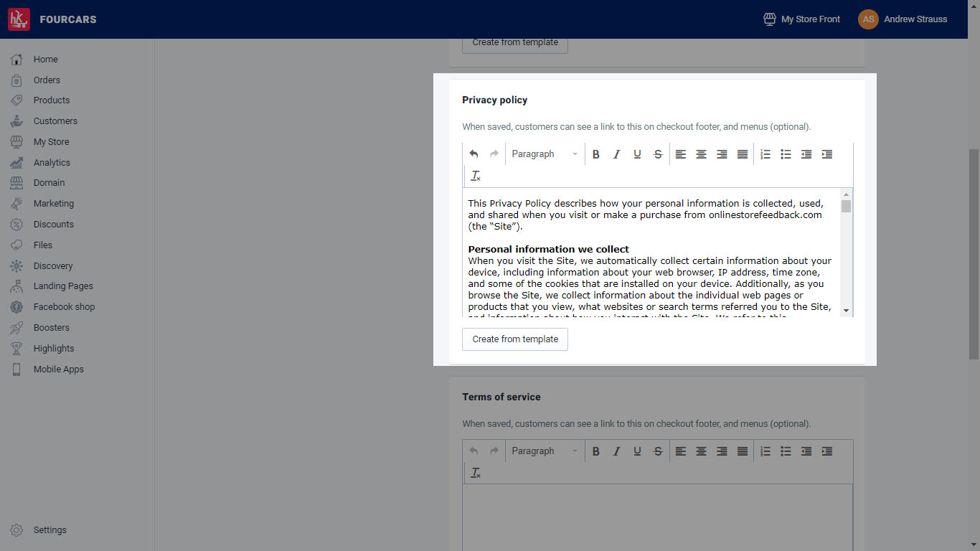This screenshot has width=980, height=551.
Task: Undo in Terms of service editor
Action: tap(473, 451)
